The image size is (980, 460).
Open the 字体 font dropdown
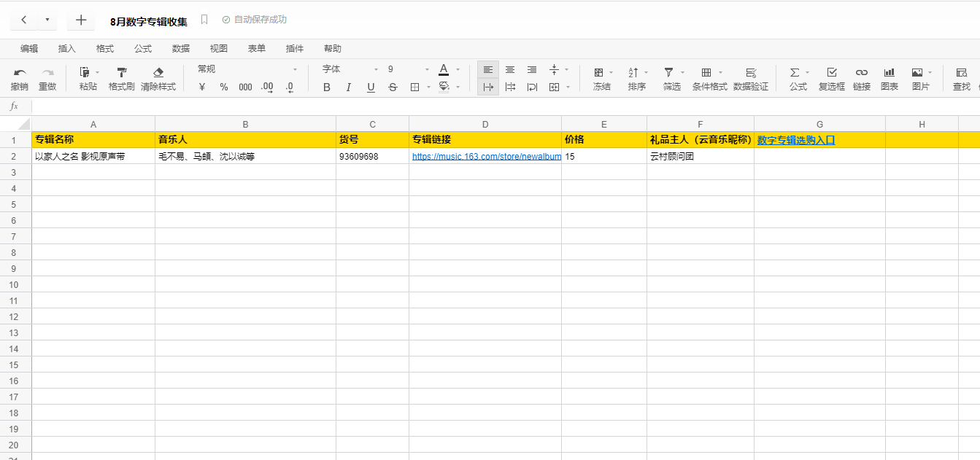tap(350, 69)
